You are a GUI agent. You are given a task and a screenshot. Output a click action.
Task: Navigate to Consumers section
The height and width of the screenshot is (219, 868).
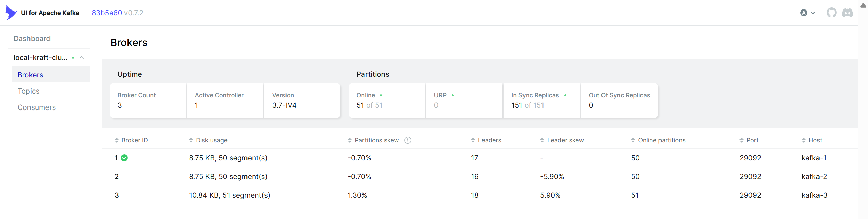coord(37,107)
